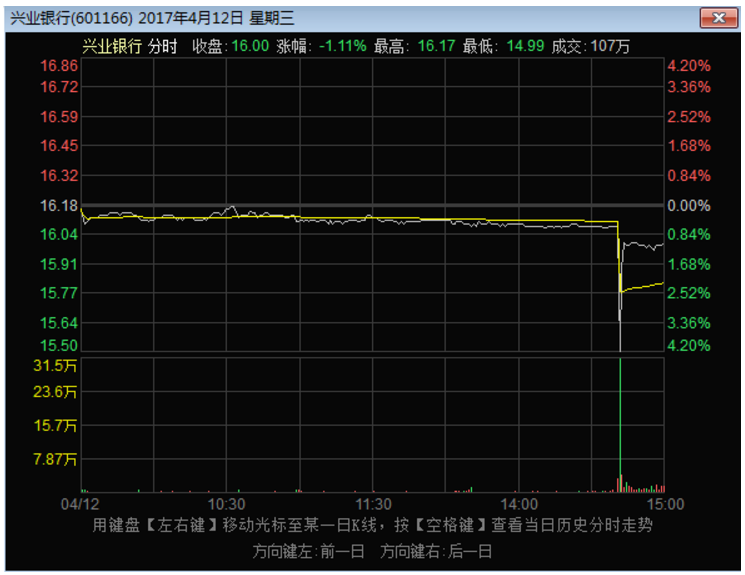The height and width of the screenshot is (575, 745).
Task: Click the 15.91 price axis label
Action: point(59,264)
